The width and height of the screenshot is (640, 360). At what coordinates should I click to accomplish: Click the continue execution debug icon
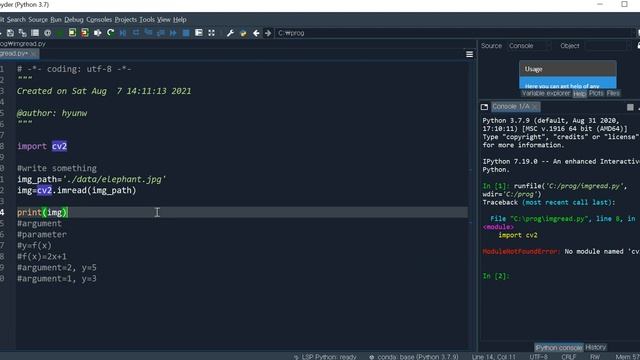click(173, 33)
